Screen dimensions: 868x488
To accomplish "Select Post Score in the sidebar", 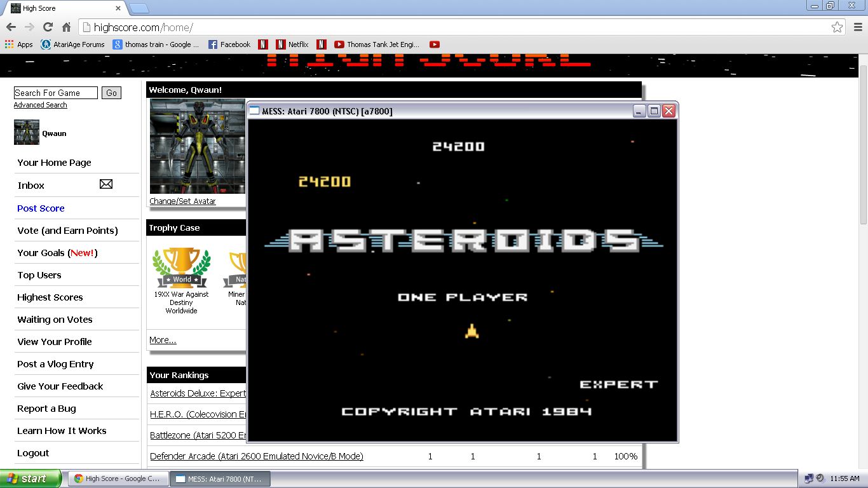I will 41,208.
